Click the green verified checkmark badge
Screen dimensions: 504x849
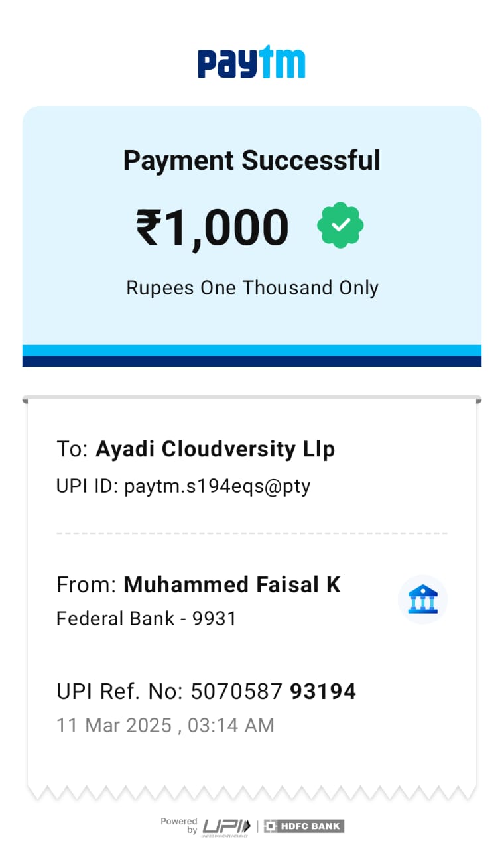(x=340, y=226)
